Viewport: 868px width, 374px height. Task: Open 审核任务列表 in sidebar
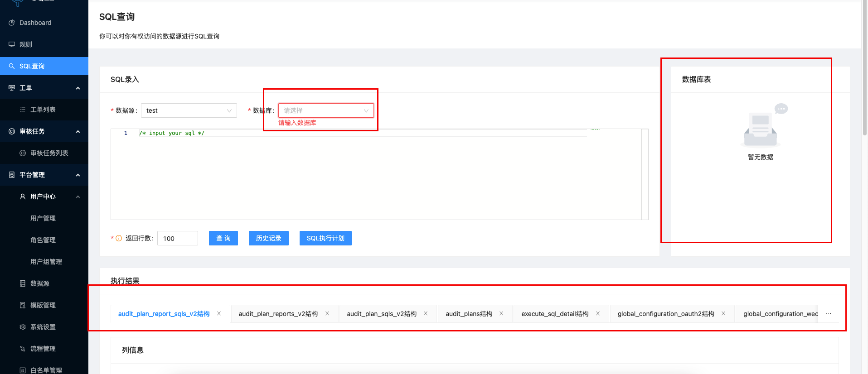[44, 153]
